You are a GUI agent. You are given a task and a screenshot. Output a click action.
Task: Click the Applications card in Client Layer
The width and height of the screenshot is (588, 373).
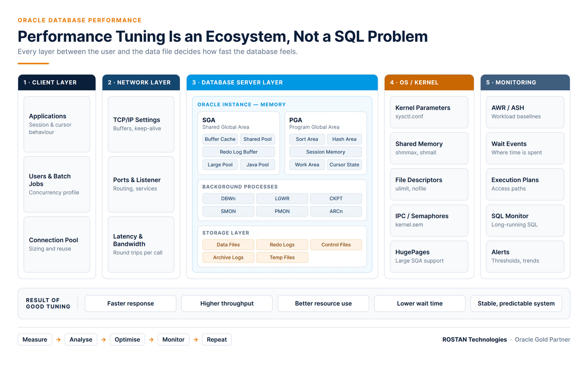coord(57,124)
